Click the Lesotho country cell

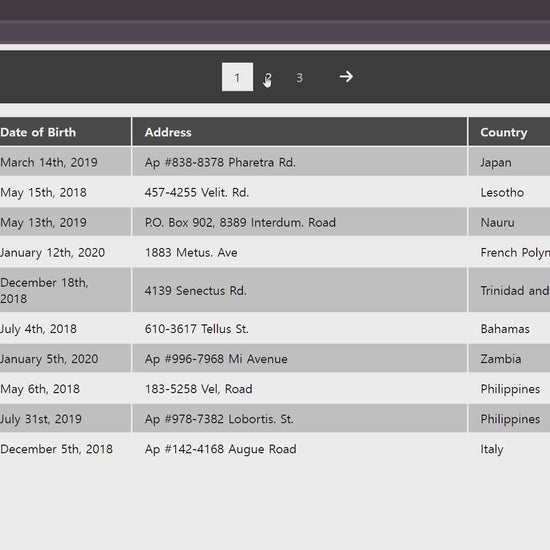click(509, 192)
